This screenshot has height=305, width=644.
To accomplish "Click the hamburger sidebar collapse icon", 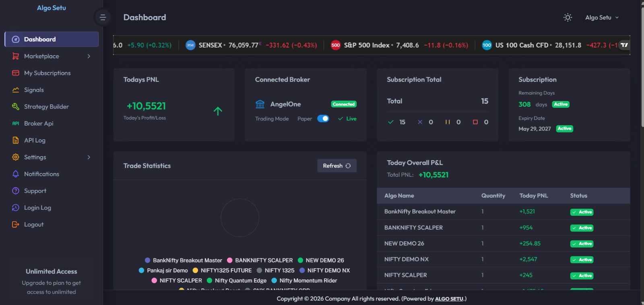I will (103, 17).
